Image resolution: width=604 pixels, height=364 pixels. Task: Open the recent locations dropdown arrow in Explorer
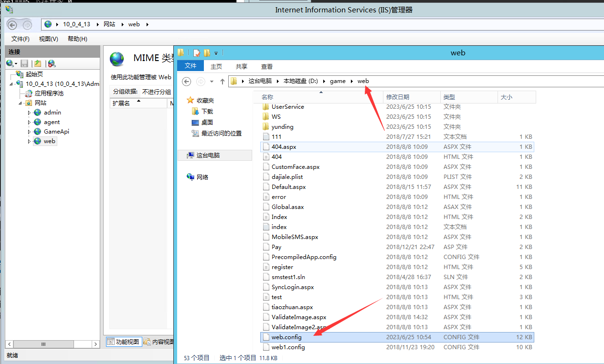212,82
